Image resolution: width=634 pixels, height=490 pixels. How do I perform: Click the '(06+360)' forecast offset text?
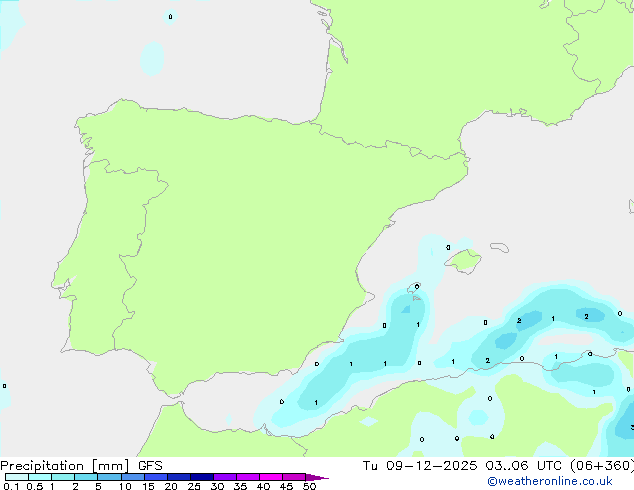pyautogui.click(x=602, y=466)
